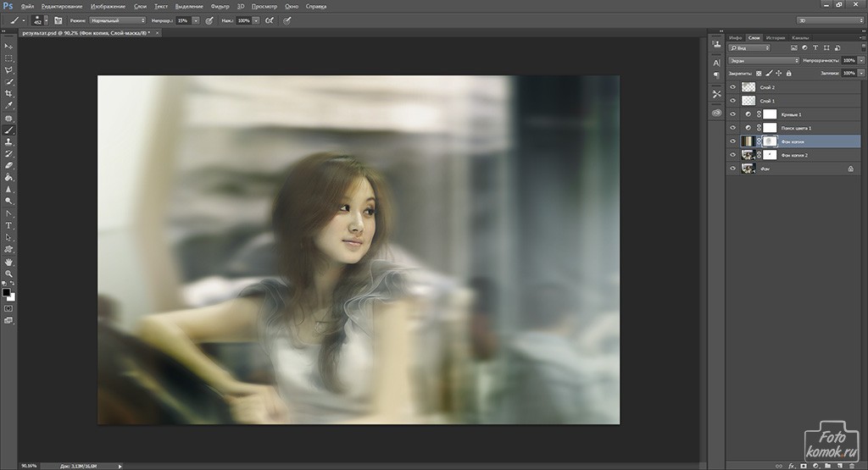This screenshot has width=868, height=470.
Task: Select the Eyedropper tool
Action: 8,106
